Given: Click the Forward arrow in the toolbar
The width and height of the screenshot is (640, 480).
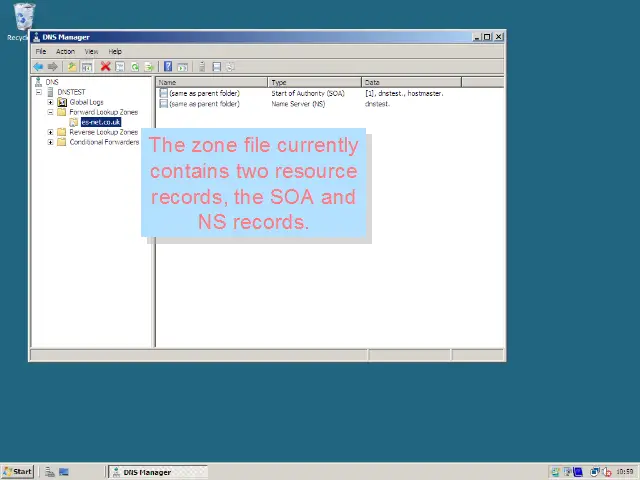Looking at the screenshot, I should (x=53, y=67).
